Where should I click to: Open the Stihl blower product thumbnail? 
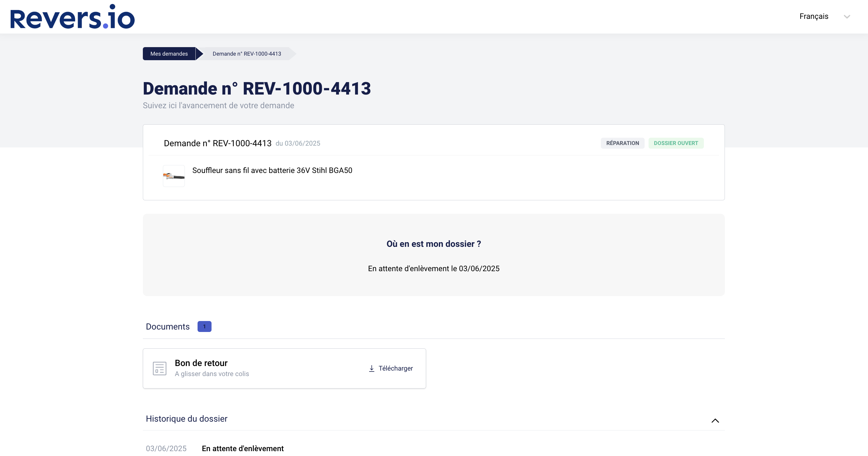[x=174, y=176]
